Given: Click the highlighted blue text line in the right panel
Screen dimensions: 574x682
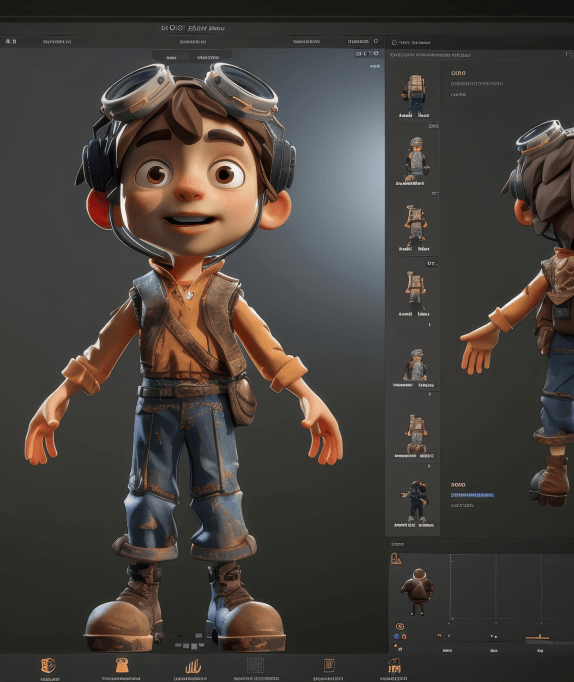Looking at the screenshot, I should point(472,495).
